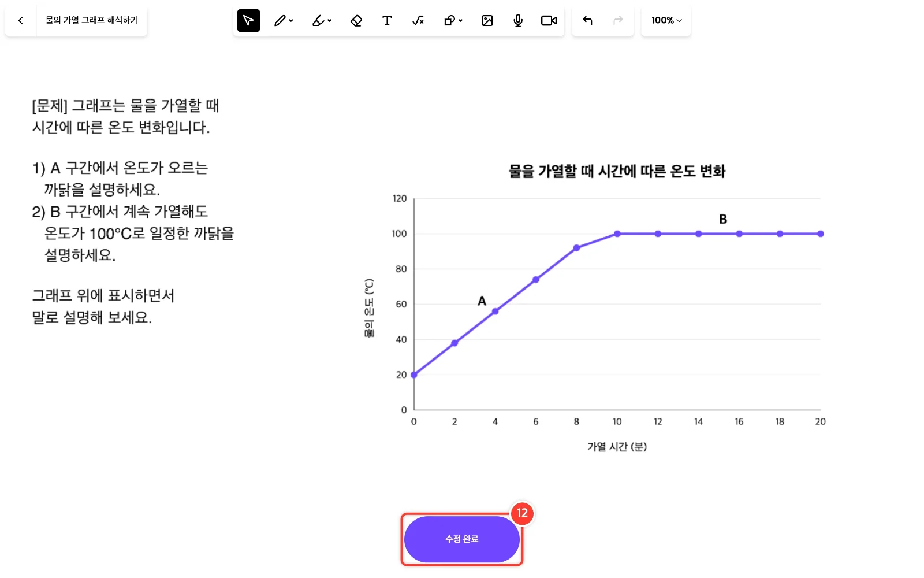Expand the shapes options arrow
This screenshot has height=578, width=924.
click(x=460, y=21)
